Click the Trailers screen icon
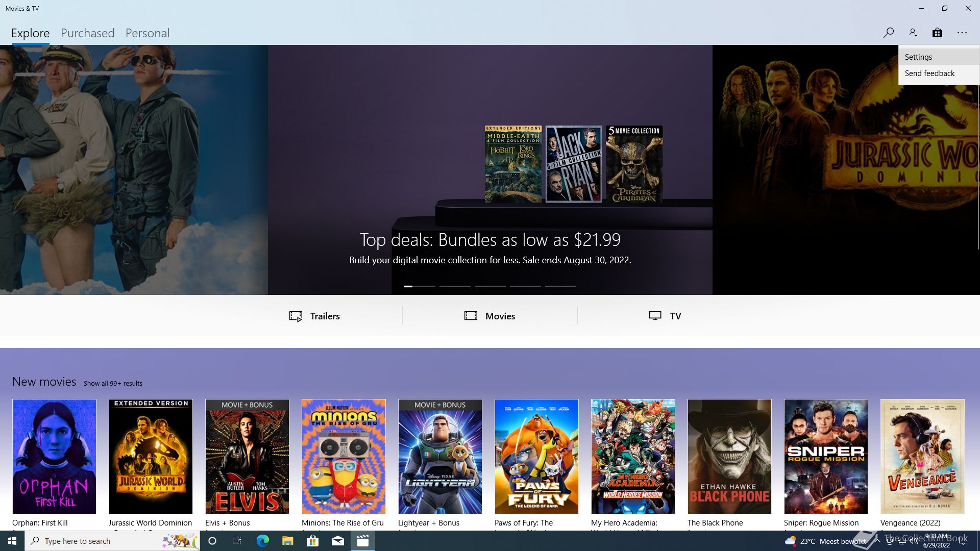This screenshot has height=551, width=980. coord(296,316)
